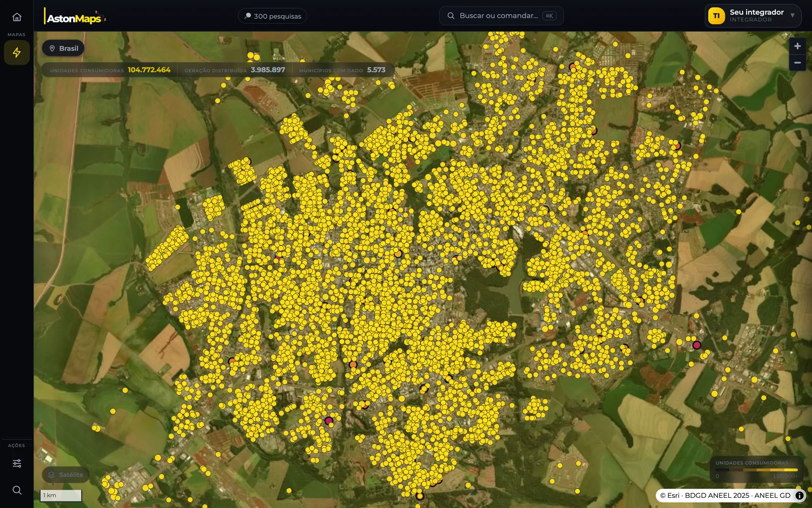Click the Geração Distribuída value 3.985.897

268,70
